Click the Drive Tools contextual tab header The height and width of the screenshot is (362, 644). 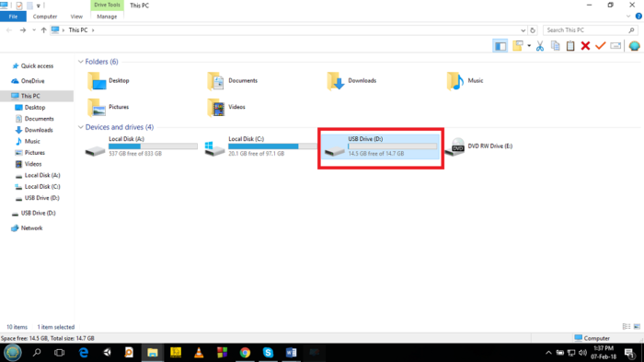[107, 5]
